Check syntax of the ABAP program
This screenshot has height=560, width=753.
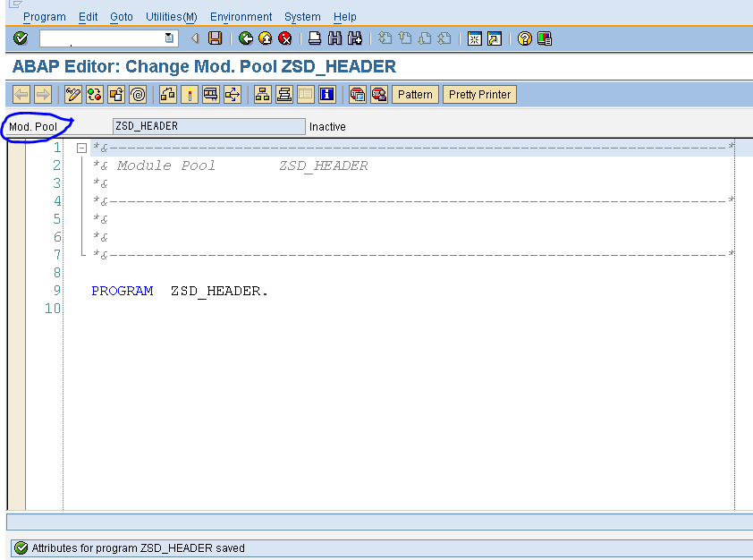(93, 94)
